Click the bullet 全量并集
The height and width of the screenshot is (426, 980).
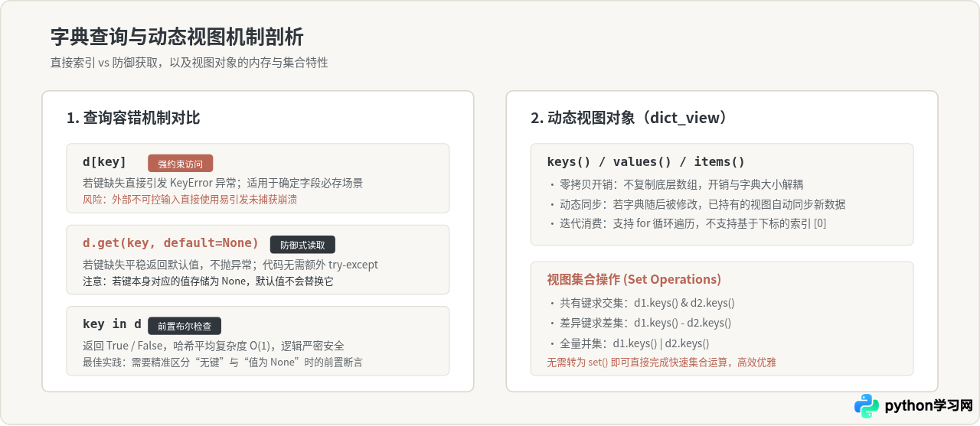pyautogui.click(x=629, y=343)
